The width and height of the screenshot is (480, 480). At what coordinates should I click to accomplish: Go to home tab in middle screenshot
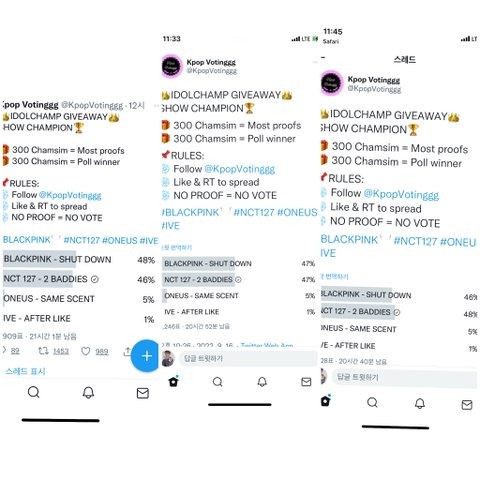174,381
